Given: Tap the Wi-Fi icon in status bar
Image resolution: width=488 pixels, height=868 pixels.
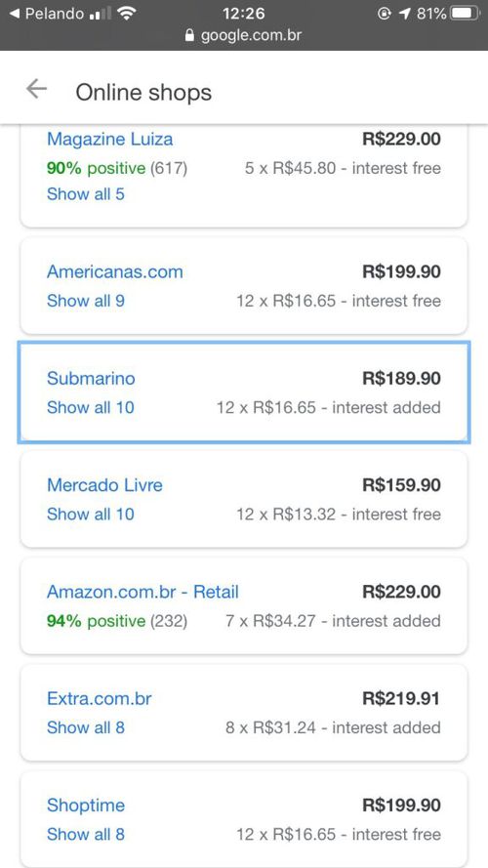Looking at the screenshot, I should pyautogui.click(x=127, y=14).
